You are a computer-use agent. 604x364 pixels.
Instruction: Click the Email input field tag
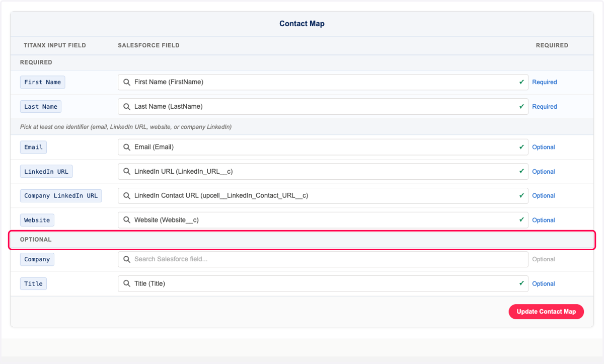click(x=33, y=147)
